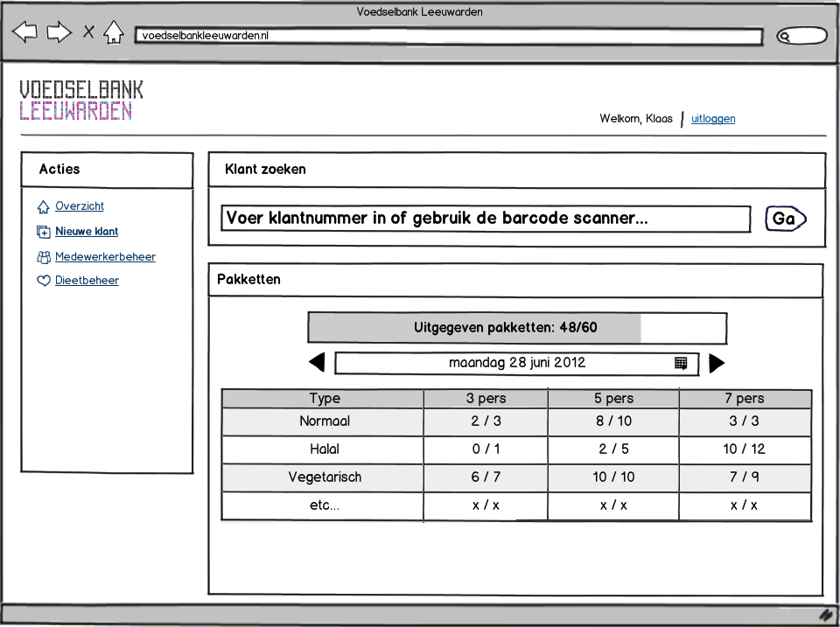Click the heart icon beside Dieetbeheer
The image size is (840, 627).
[44, 281]
